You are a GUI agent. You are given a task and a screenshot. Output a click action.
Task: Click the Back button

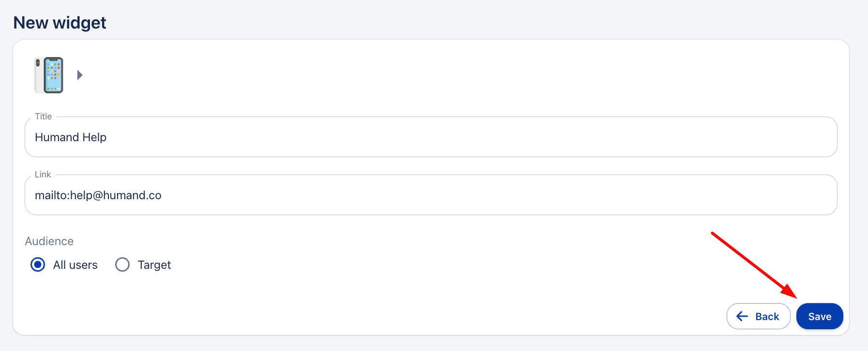point(758,316)
